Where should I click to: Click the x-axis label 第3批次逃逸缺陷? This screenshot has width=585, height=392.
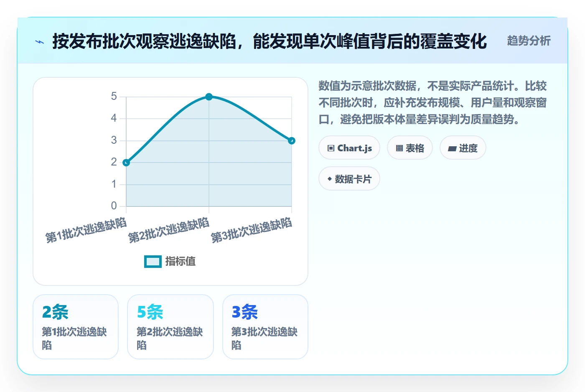tap(252, 230)
